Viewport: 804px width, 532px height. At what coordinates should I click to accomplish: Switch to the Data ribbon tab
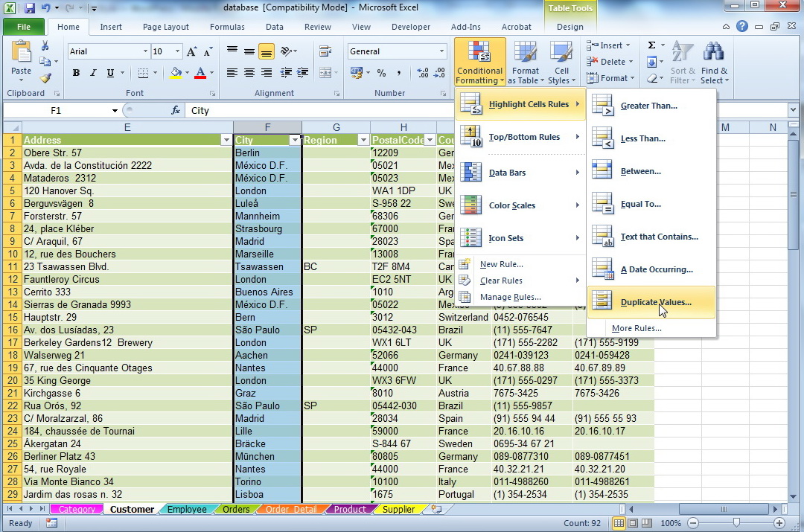274,27
